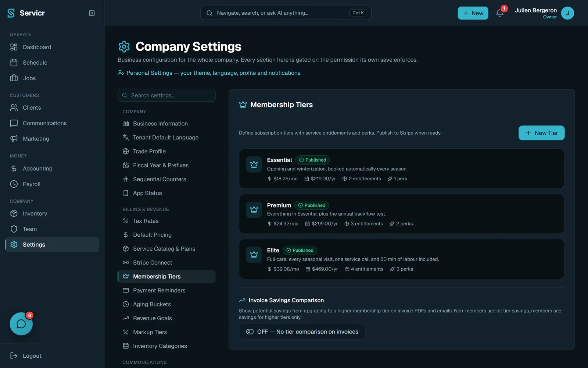The width and height of the screenshot is (588, 368).
Task: Click the Julien Bergeron avatar
Action: 567,13
